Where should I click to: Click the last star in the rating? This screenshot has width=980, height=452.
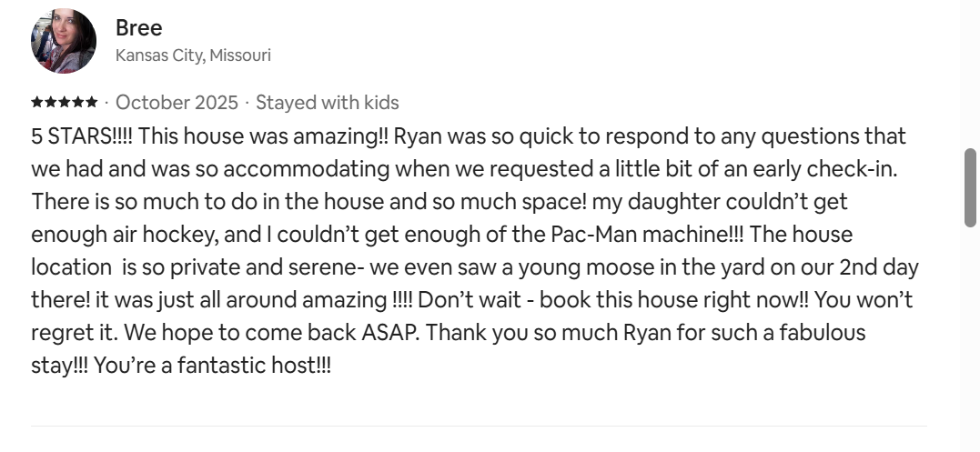(92, 102)
